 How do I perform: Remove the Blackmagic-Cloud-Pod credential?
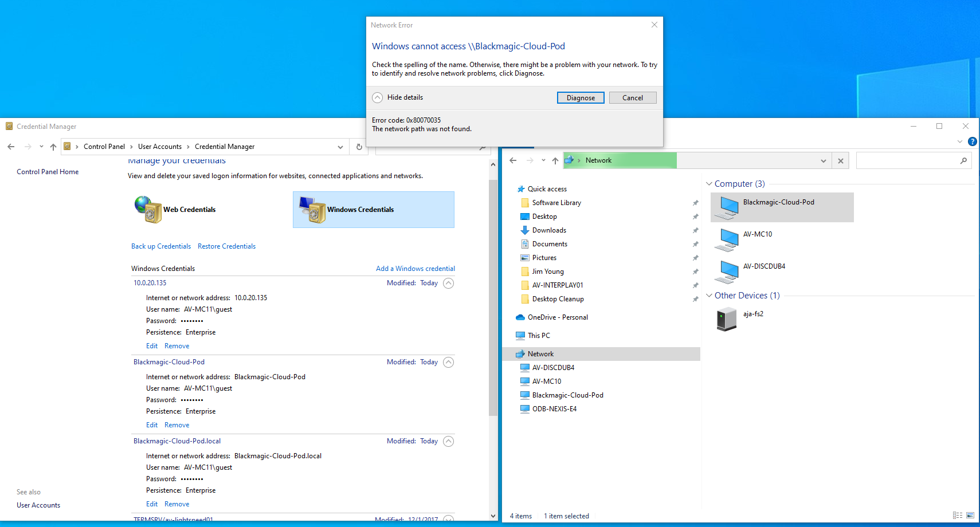[177, 425]
